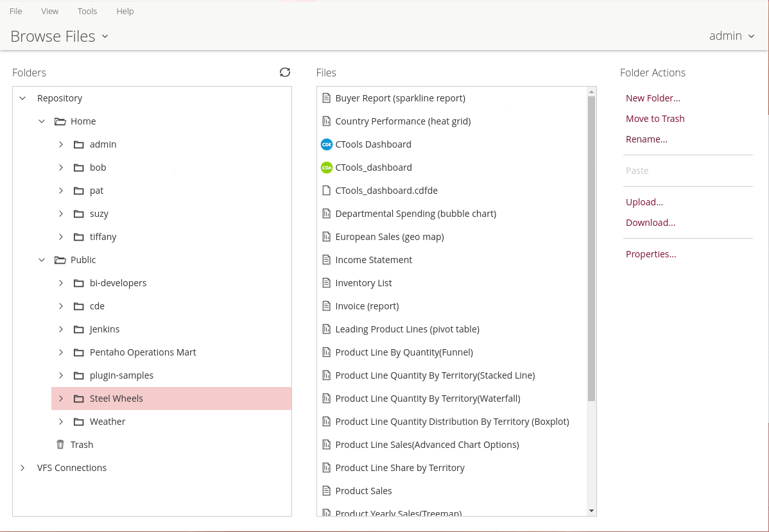Click the CDE icon beside CTools Dashboard

[326, 144]
